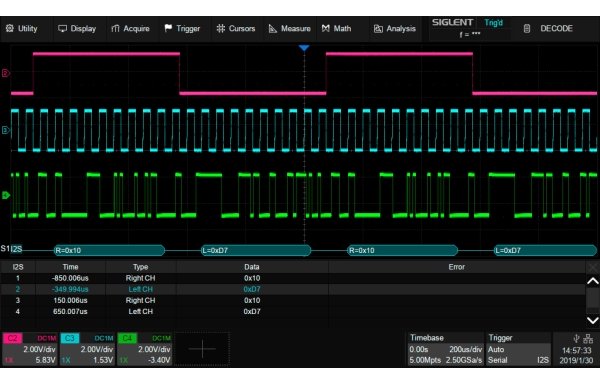Click the 0x10 data cell in row 3

pyautogui.click(x=252, y=300)
